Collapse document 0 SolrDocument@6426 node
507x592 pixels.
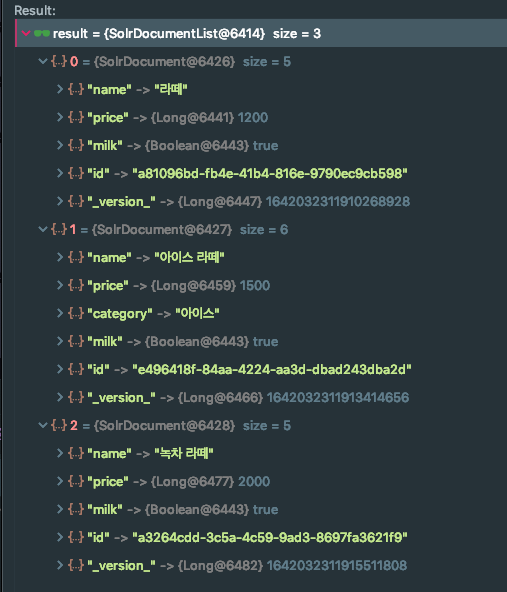[x=43, y=61]
